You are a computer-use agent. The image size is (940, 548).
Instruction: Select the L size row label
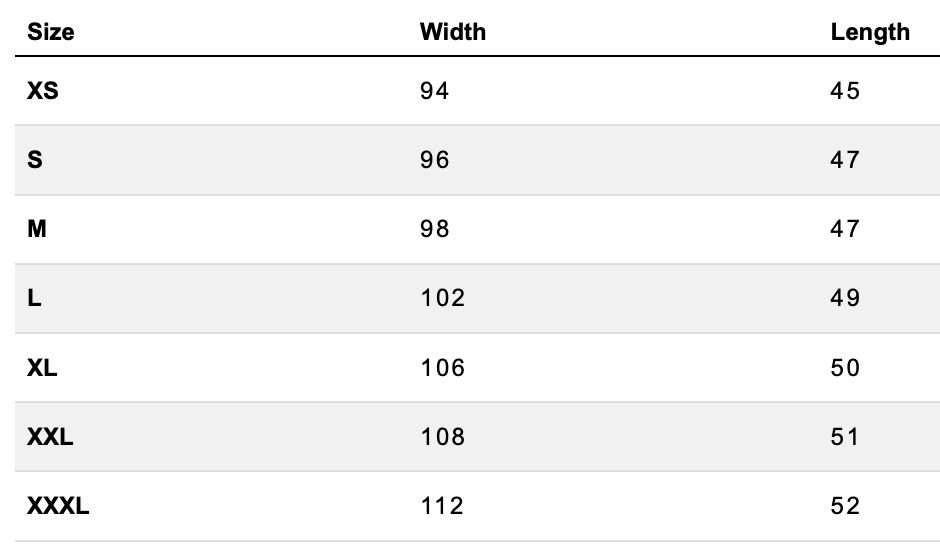tap(34, 298)
